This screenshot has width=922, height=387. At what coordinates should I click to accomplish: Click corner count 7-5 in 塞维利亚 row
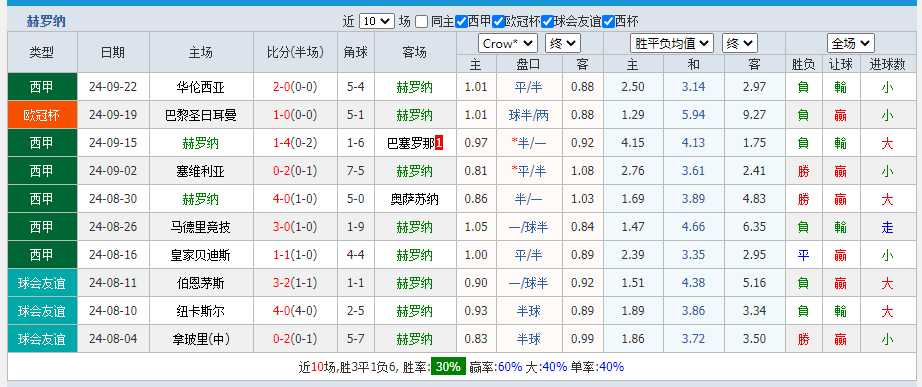point(355,171)
